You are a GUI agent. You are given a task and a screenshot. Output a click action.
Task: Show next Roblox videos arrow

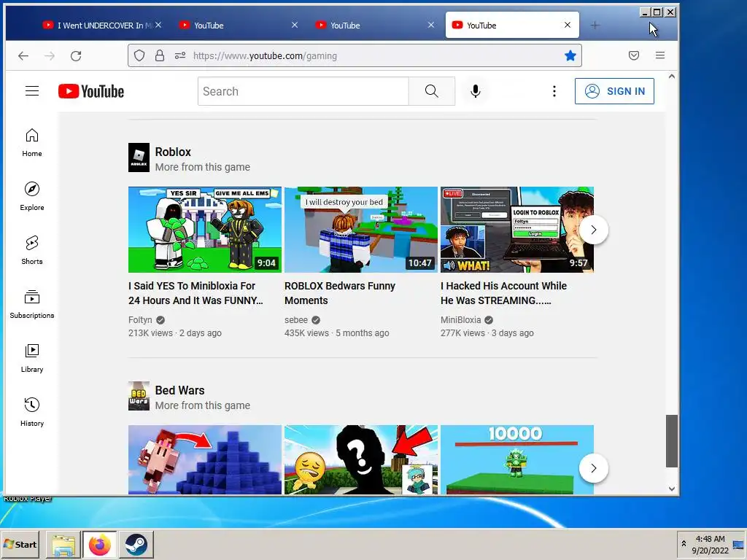(x=594, y=230)
